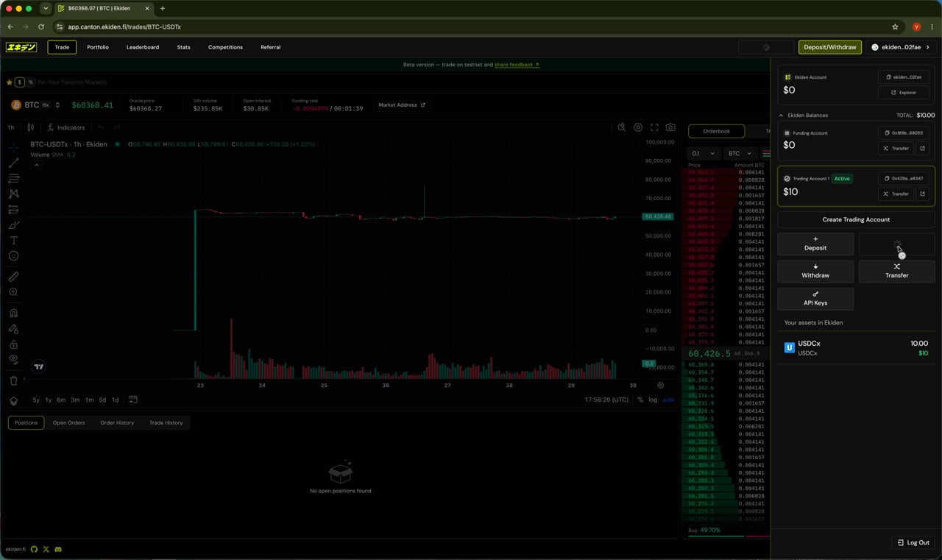Copy the Funding Account 0x189b address

coord(904,133)
